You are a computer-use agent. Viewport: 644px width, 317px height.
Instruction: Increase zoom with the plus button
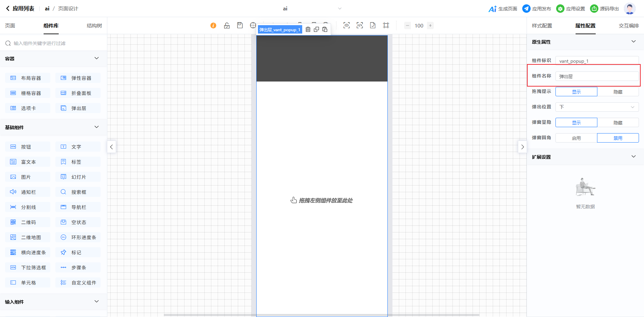pyautogui.click(x=430, y=25)
